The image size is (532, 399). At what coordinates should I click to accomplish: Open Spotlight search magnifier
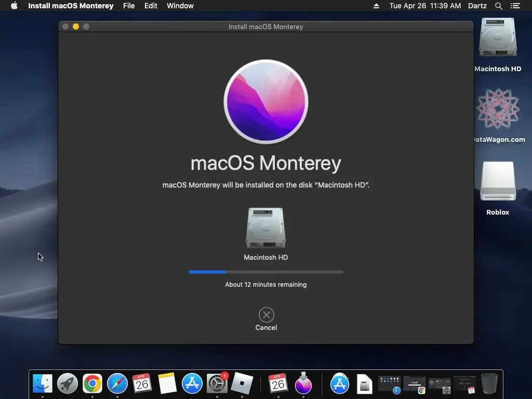point(498,6)
